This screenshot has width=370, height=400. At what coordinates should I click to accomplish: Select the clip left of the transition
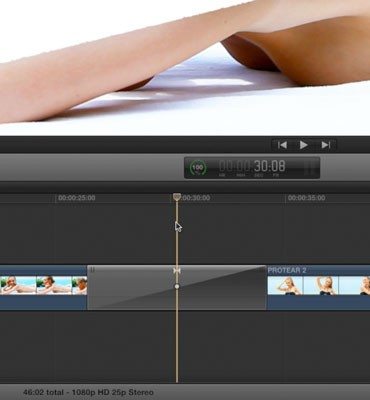[x=43, y=288]
